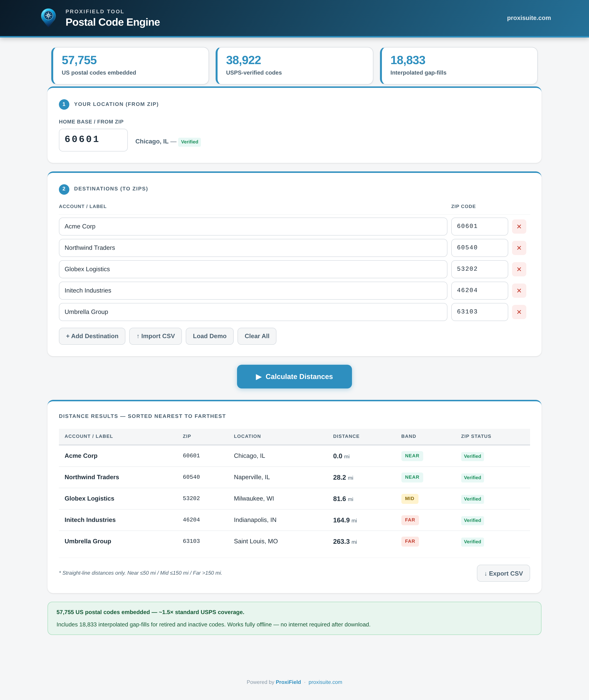Click the 18,833 interpolated gap-fills card
Screen dimensions: 589x700
point(459,66)
